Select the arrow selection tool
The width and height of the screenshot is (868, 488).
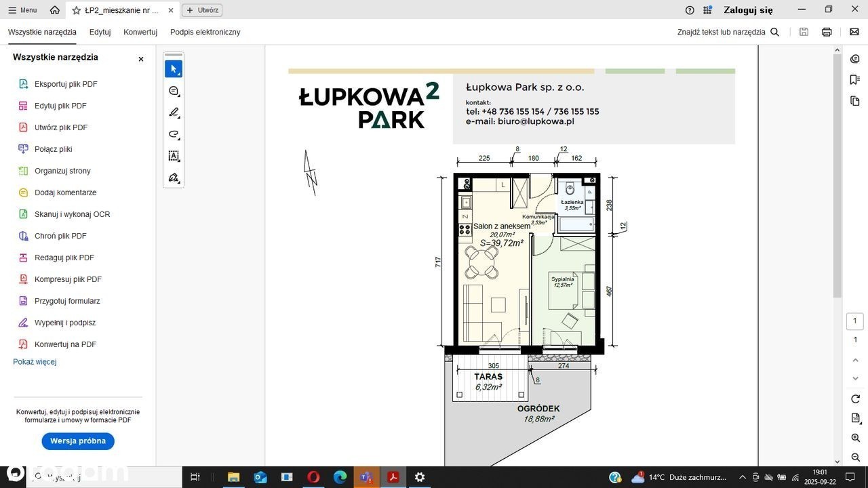(174, 69)
